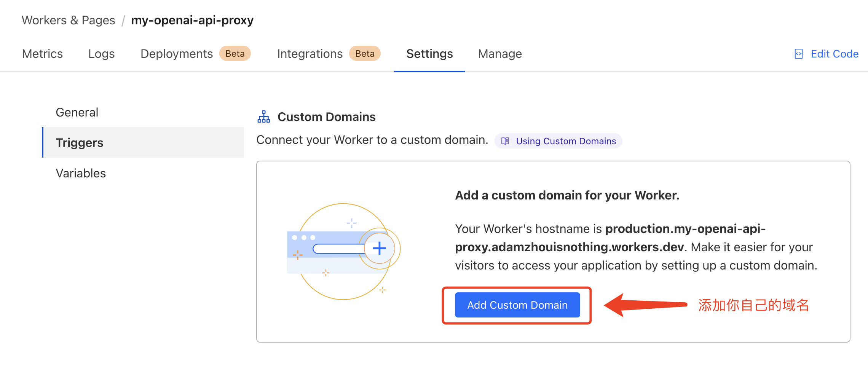Open the Edit Code link
This screenshot has width=868, height=386.
pyautogui.click(x=834, y=54)
